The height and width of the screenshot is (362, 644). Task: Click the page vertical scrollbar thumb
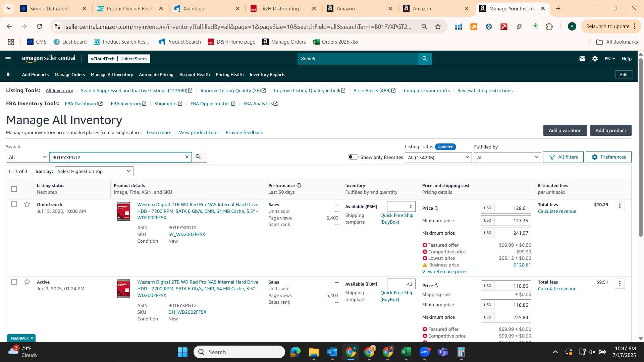pos(641,147)
